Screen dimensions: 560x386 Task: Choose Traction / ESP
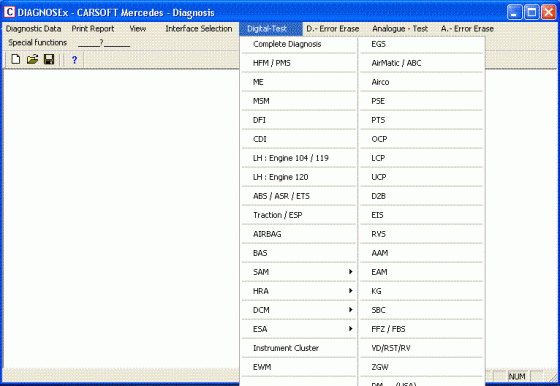(x=299, y=215)
